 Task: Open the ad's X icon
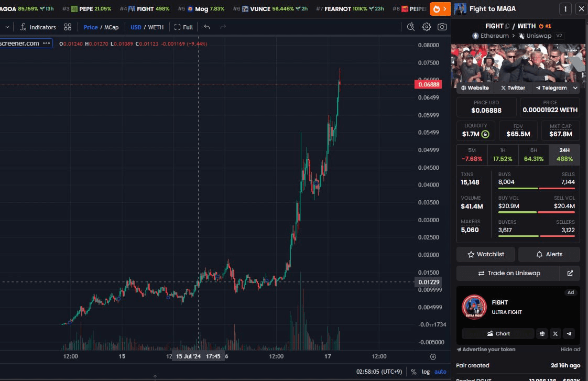pos(556,333)
